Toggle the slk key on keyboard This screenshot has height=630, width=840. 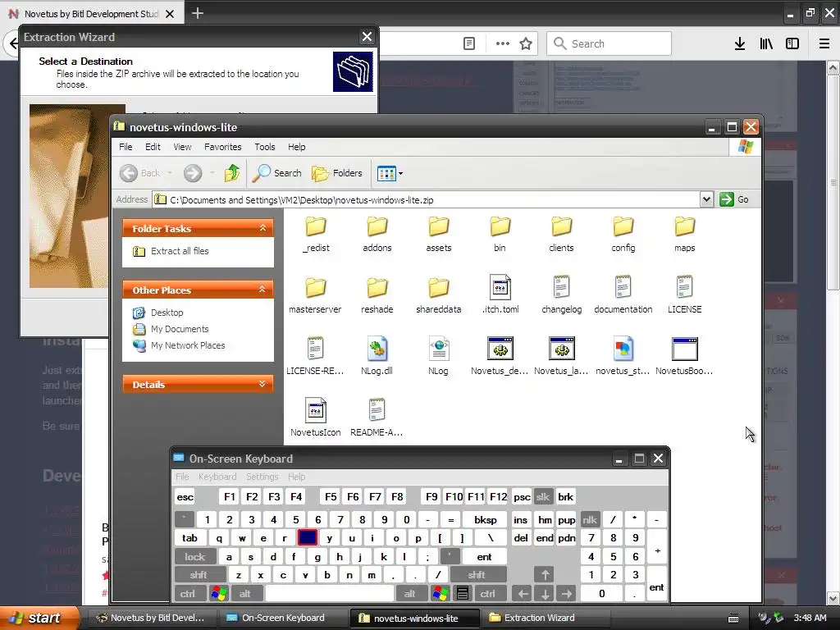[543, 496]
